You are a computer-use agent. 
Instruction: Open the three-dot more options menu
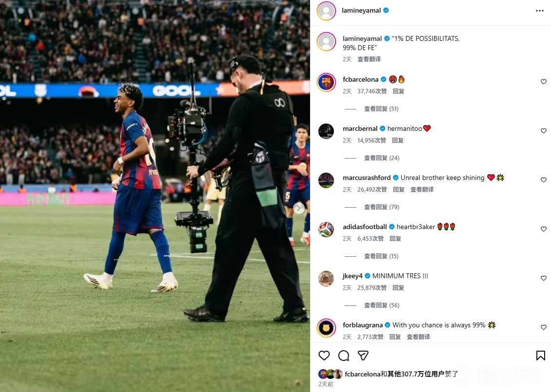coord(539,11)
